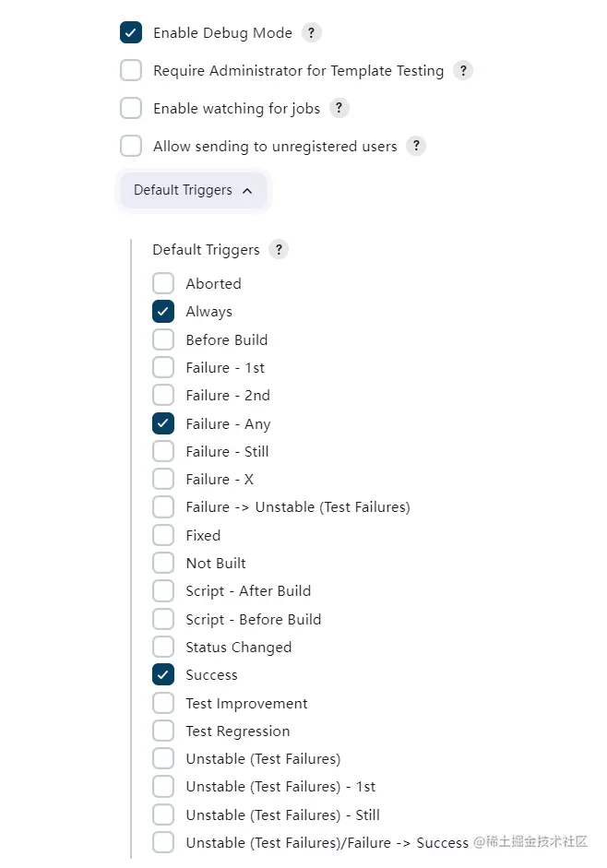Disable the Failure - Any trigger

(x=163, y=423)
